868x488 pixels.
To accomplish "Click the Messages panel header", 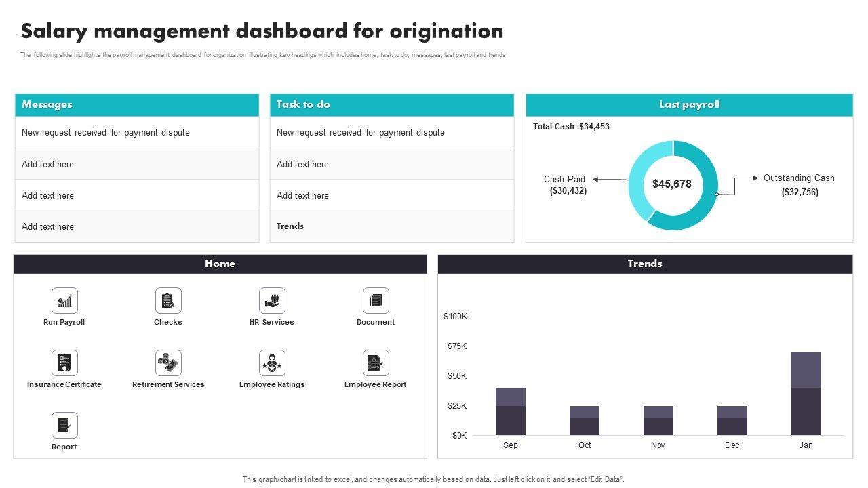I will pos(137,105).
